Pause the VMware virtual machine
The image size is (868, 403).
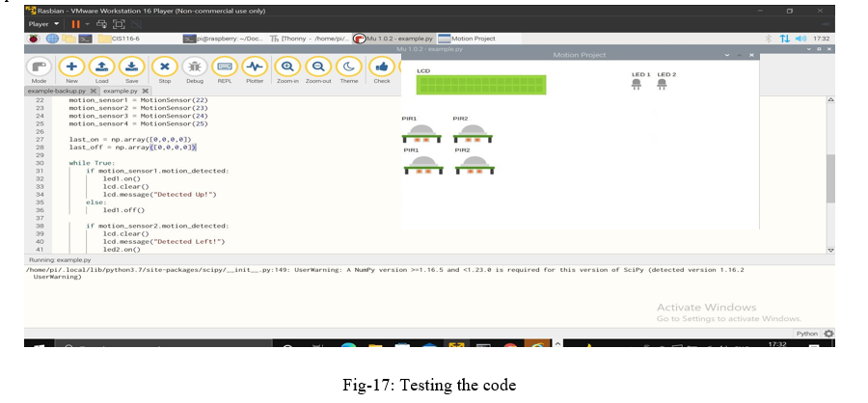76,24
